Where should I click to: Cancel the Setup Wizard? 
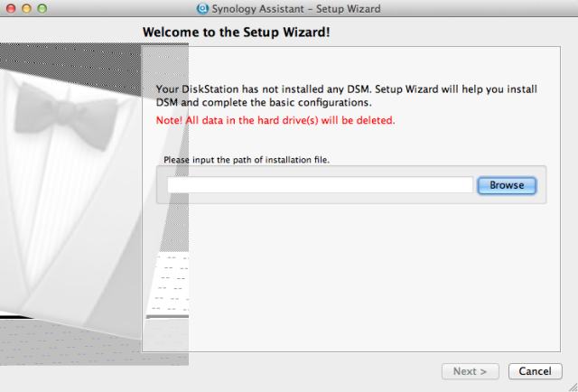[536, 371]
